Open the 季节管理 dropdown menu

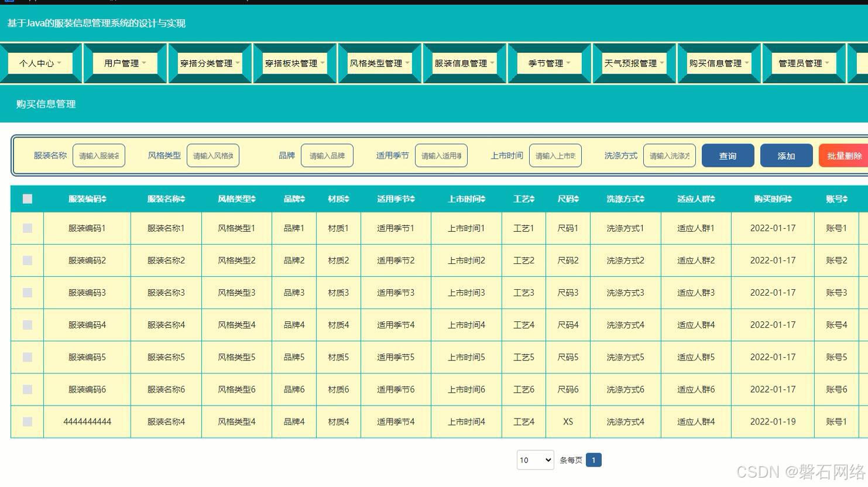550,63
